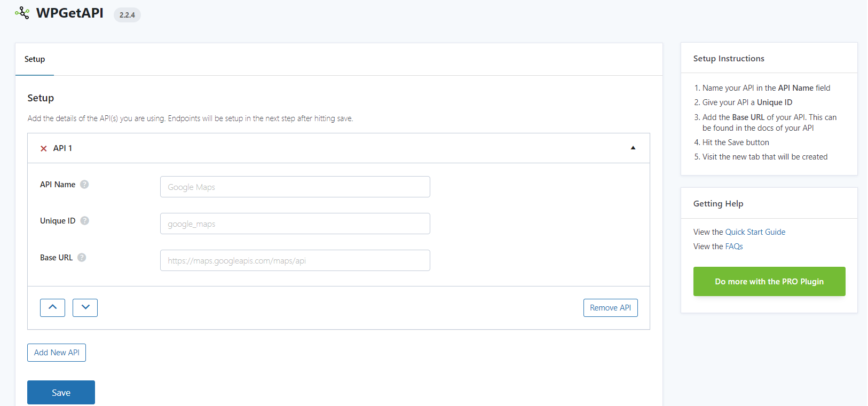Move API 1 down with the down arrow
The width and height of the screenshot is (868, 406).
85,308
